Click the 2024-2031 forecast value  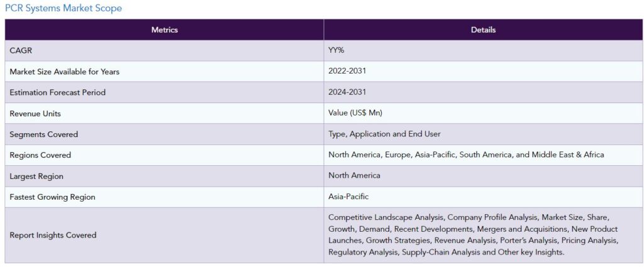tap(347, 92)
